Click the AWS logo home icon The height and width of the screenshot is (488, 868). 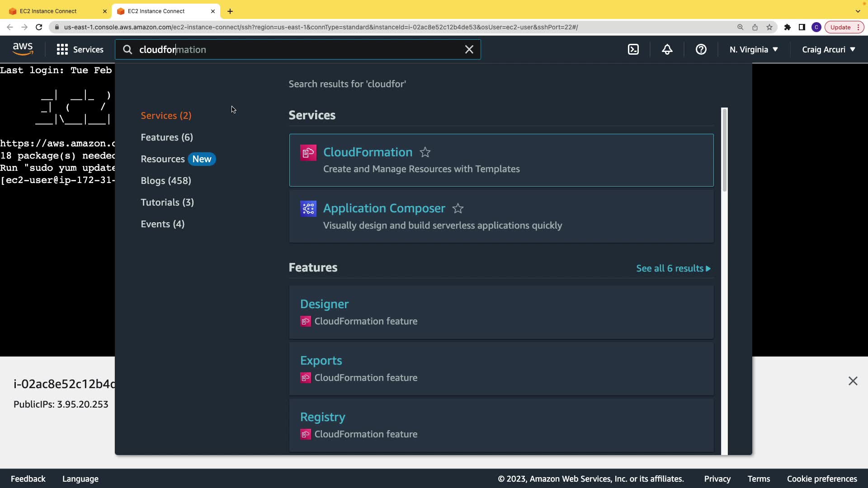pos(23,49)
